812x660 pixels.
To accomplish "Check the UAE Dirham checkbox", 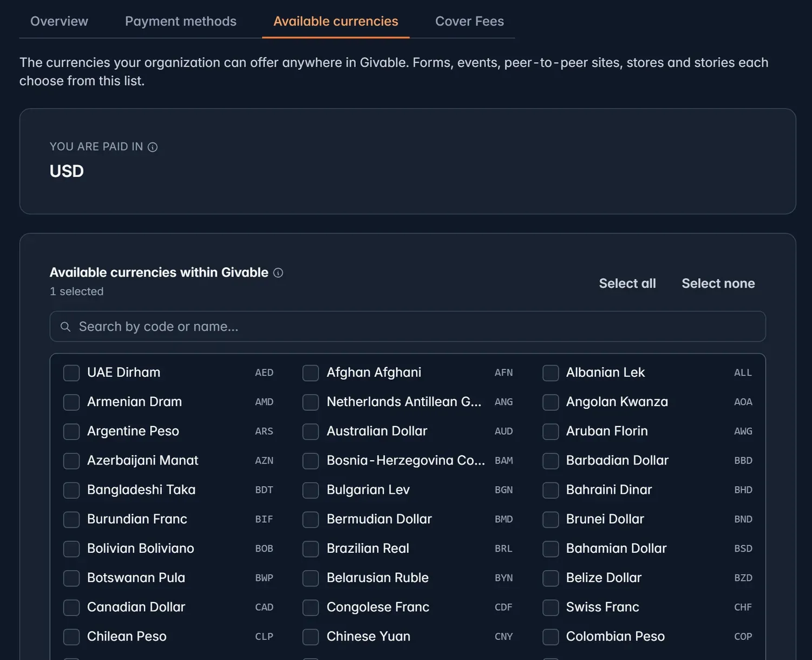I will coord(71,373).
